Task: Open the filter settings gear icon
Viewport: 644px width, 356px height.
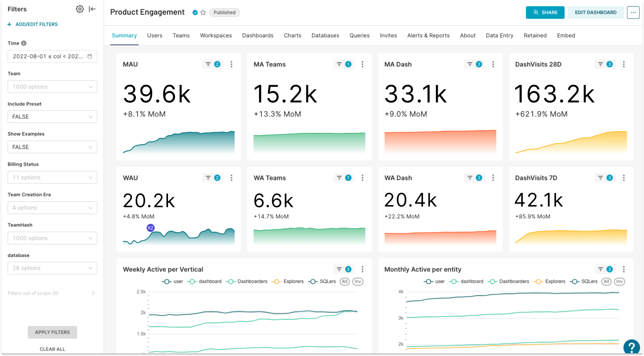Action: (79, 9)
